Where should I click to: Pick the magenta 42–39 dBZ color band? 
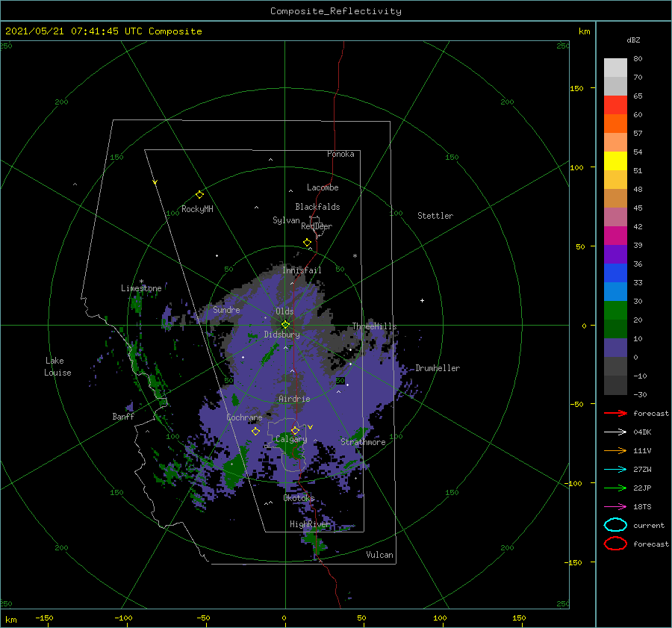point(615,235)
